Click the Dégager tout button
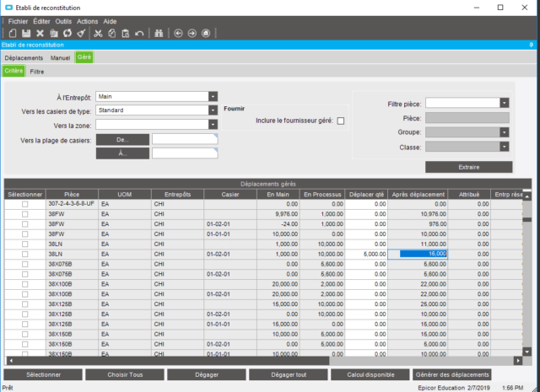540x392 pixels. pyautogui.click(x=289, y=374)
